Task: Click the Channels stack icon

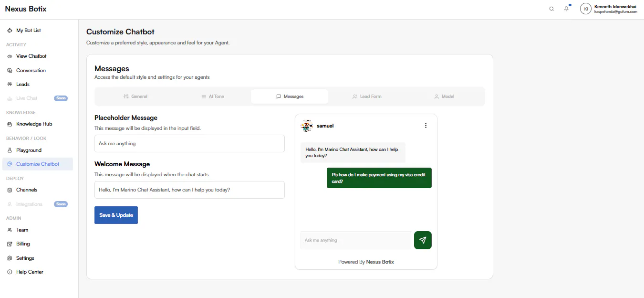Action: coord(10,190)
